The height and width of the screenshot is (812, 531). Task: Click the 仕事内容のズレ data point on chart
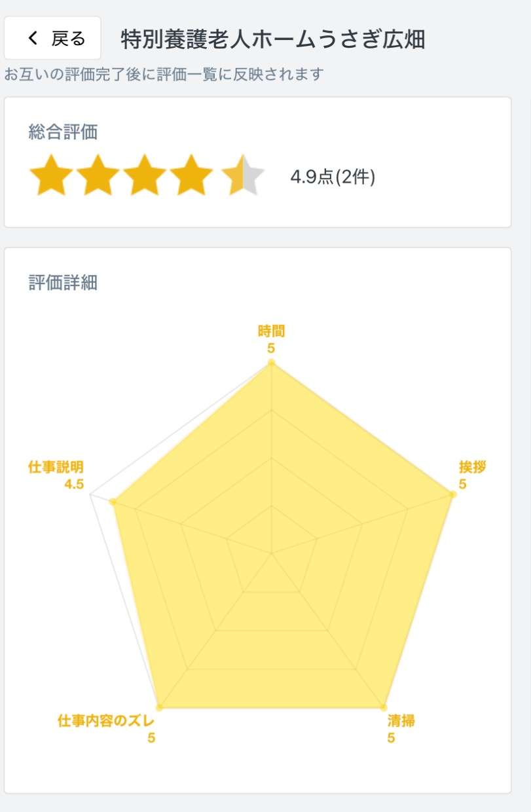click(160, 707)
